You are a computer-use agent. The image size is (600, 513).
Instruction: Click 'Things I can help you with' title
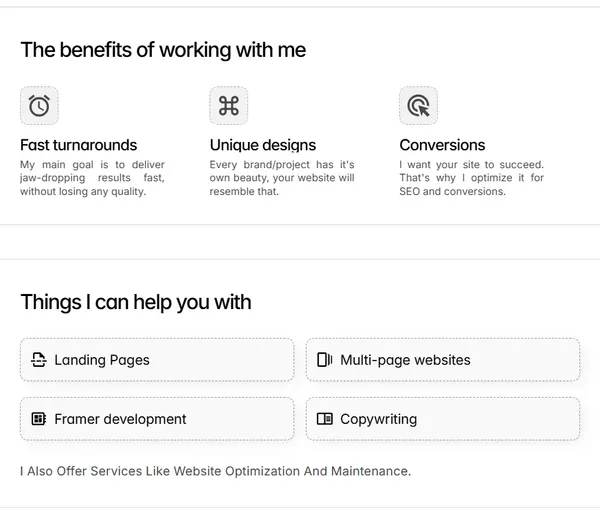(136, 302)
